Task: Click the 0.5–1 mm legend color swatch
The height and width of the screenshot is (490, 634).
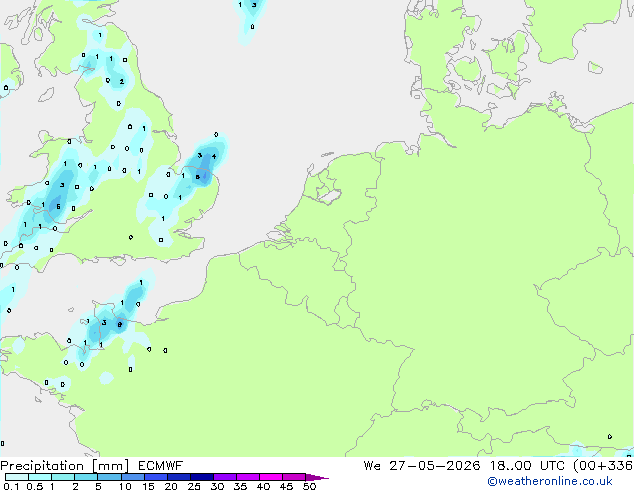Action: click(40, 477)
